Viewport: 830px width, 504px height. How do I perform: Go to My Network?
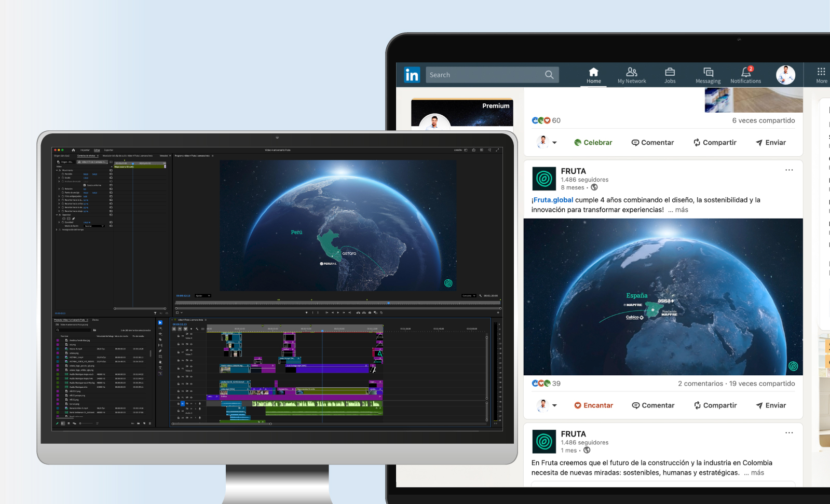632,75
